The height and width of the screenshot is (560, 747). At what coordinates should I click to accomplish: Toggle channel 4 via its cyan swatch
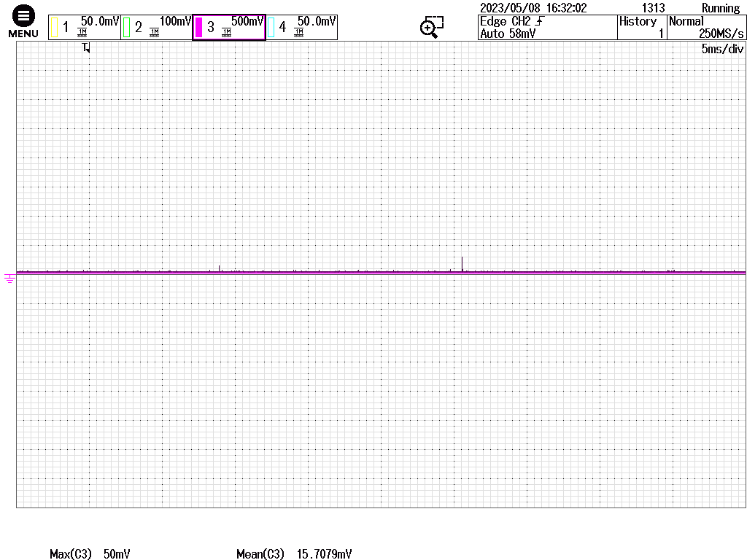[271, 28]
